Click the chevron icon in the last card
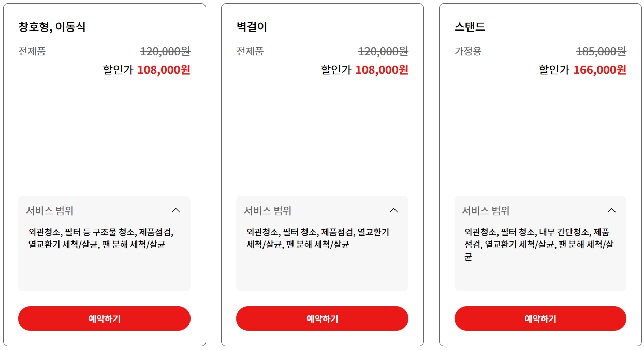Image resolution: width=644 pixels, height=350 pixels. [x=612, y=210]
